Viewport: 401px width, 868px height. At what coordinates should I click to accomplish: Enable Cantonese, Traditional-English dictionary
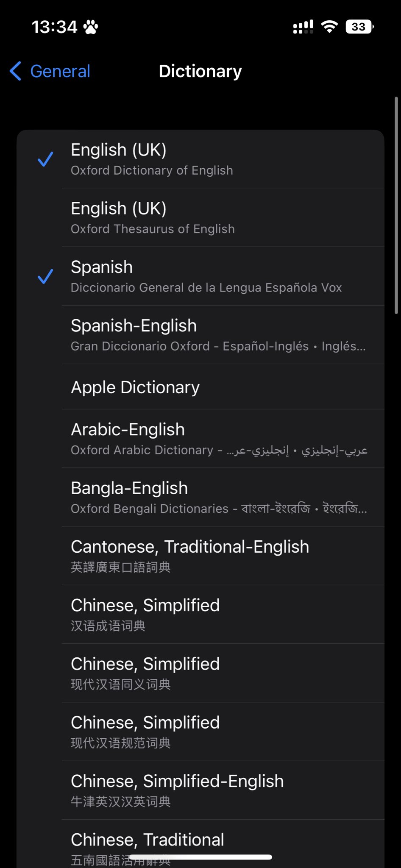tap(223, 556)
